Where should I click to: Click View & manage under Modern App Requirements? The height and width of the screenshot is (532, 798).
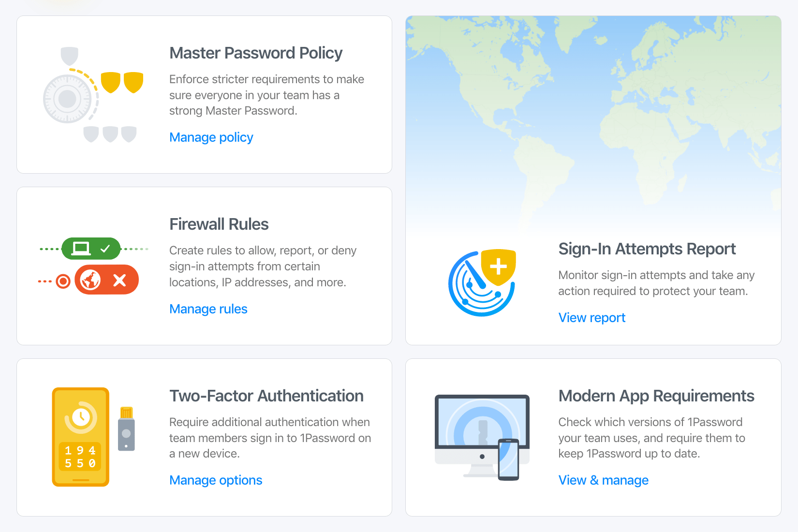tap(603, 480)
